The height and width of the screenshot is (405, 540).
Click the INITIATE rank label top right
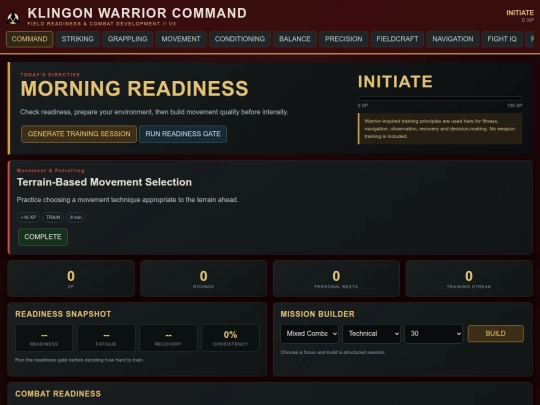(x=520, y=13)
